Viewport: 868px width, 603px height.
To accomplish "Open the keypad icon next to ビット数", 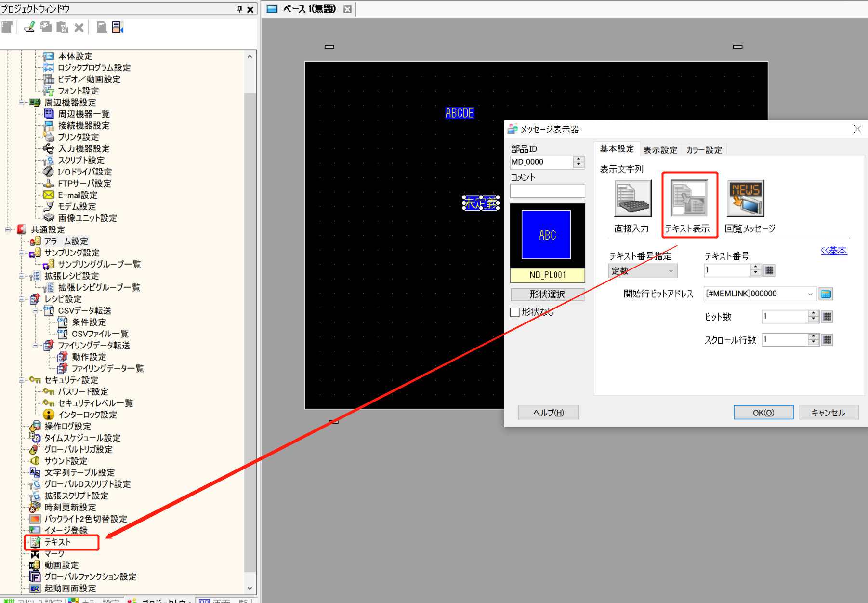I will pyautogui.click(x=827, y=317).
